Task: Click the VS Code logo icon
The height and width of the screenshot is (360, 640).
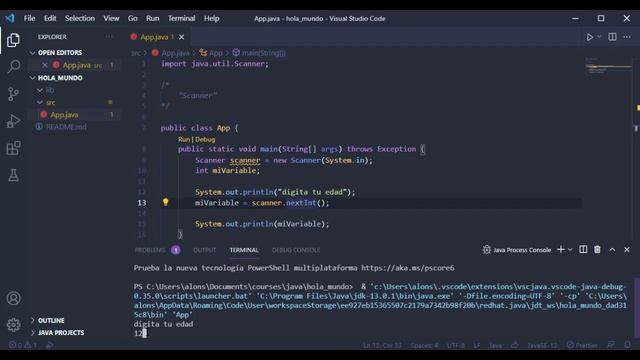Action: [10, 18]
